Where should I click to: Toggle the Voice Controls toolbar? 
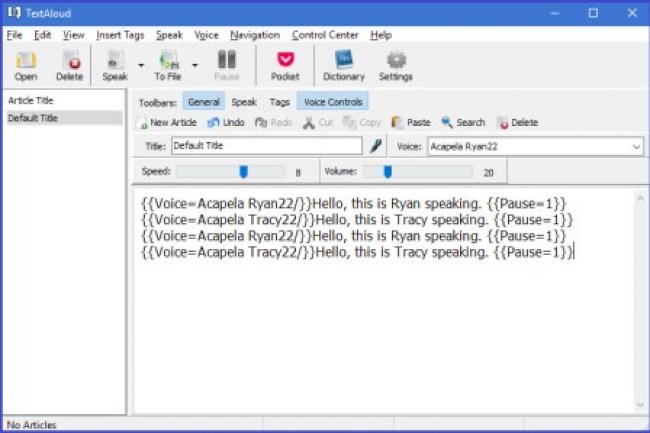tap(333, 102)
